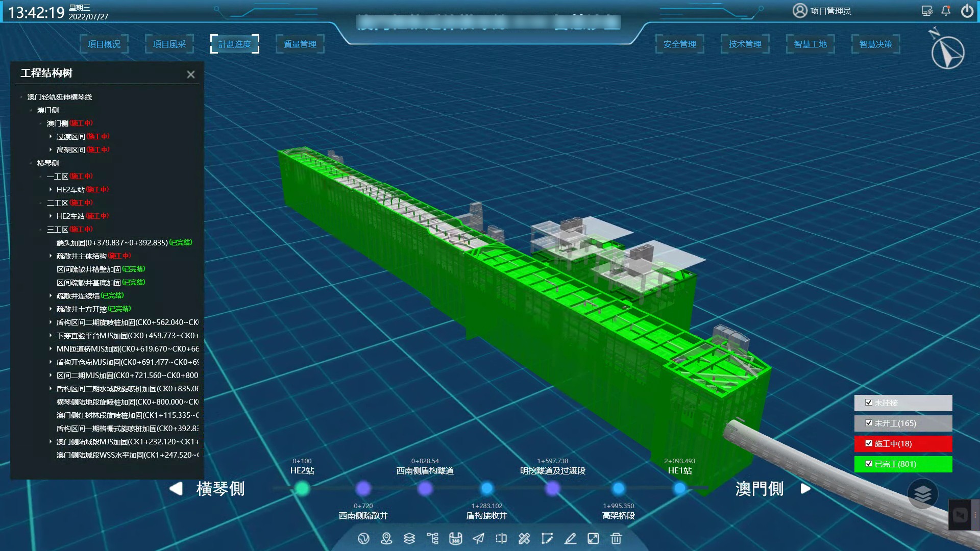The image size is (980, 551).
Task: Click the trash delete icon
Action: click(616, 538)
